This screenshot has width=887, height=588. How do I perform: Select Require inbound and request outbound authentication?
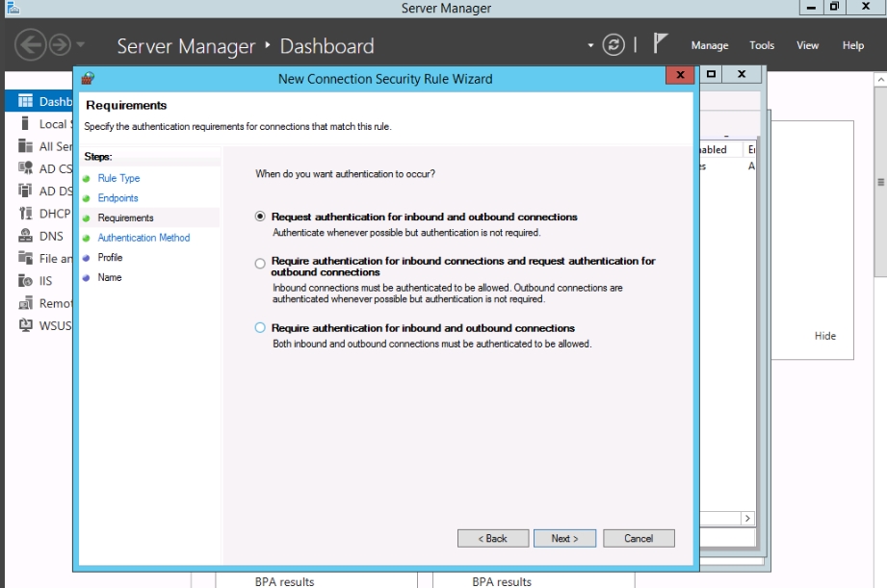pyautogui.click(x=260, y=263)
